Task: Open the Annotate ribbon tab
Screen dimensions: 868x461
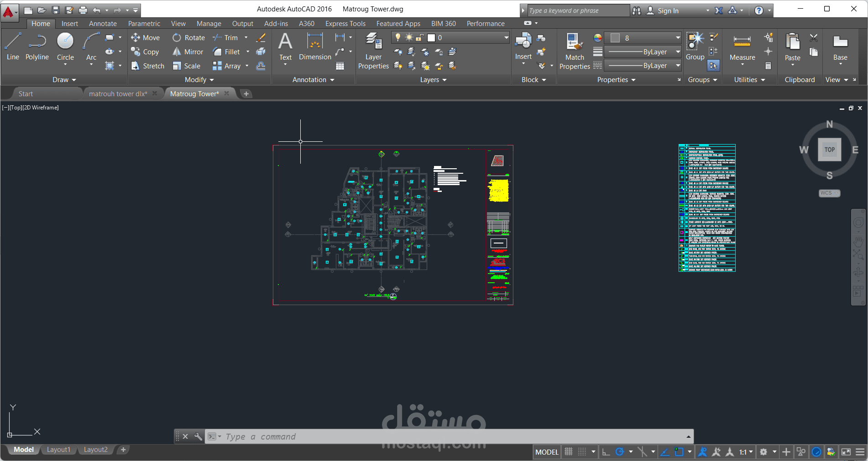Action: 103,24
